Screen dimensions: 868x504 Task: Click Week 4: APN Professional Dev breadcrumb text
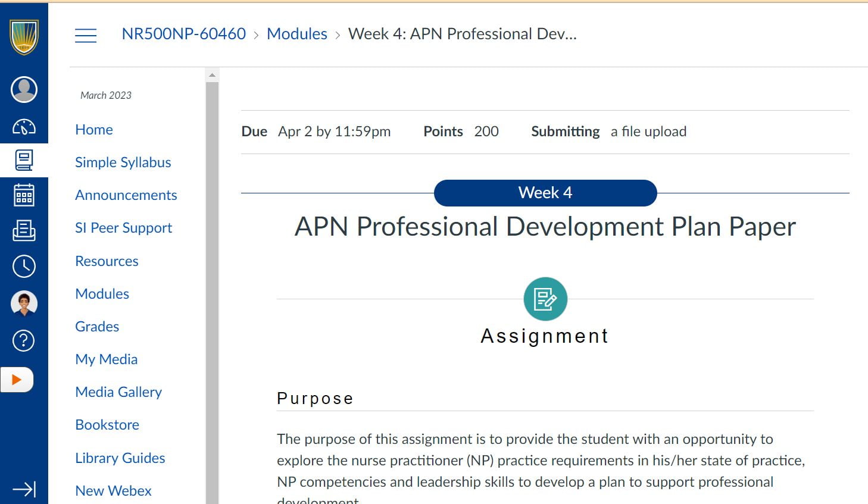(x=463, y=34)
